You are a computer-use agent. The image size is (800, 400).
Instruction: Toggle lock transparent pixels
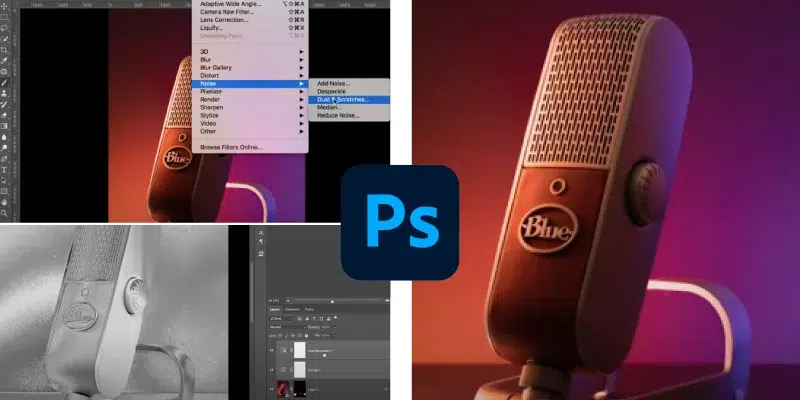tap(280, 335)
